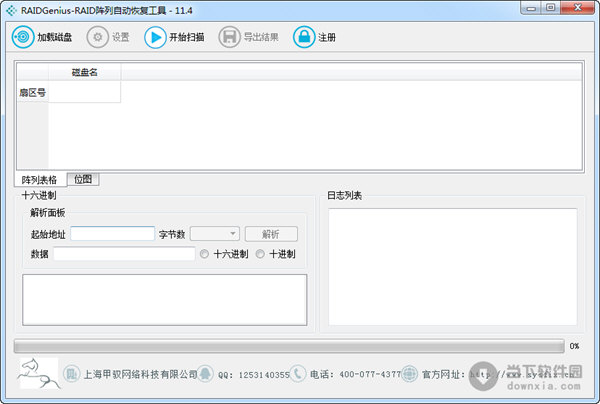600x404 pixels.
Task: Click the QQ: 1253140355 text
Action: (254, 375)
